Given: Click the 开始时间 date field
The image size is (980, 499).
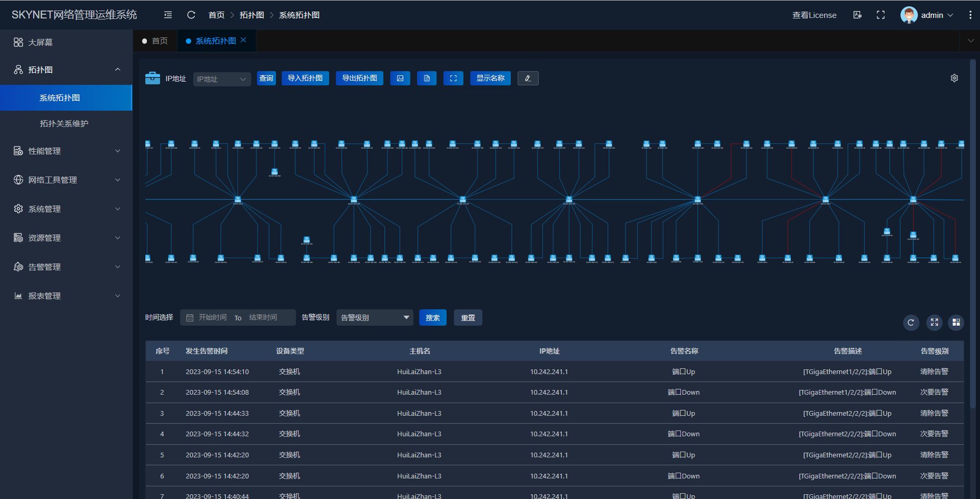Looking at the screenshot, I should click(x=212, y=317).
